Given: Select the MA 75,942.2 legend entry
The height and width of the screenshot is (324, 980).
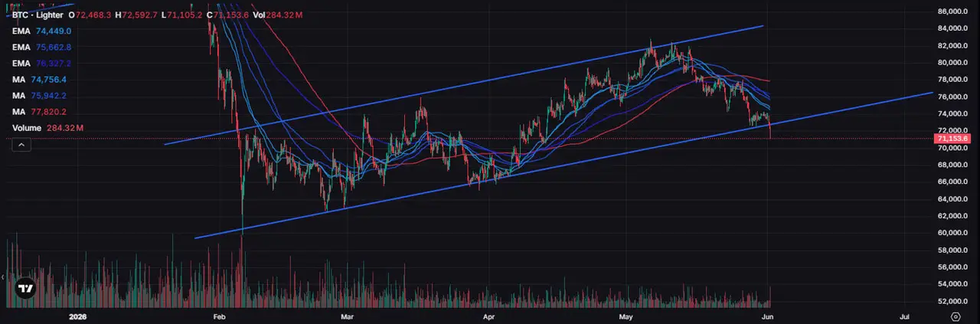Looking at the screenshot, I should [x=39, y=95].
